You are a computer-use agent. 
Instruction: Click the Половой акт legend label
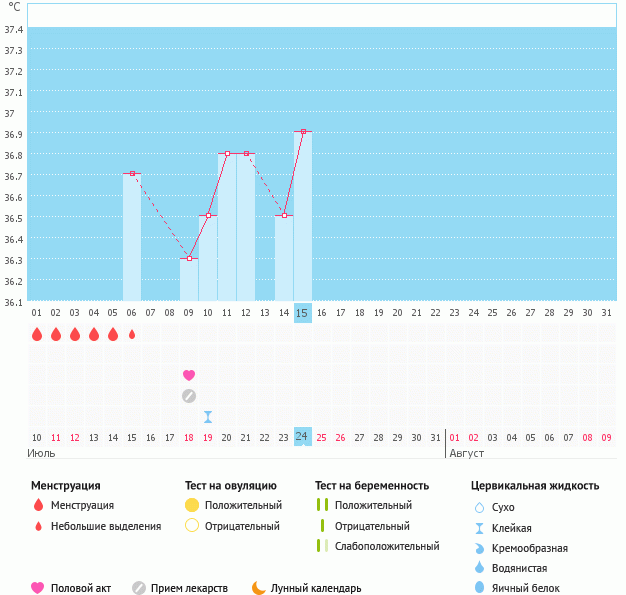tap(83, 588)
